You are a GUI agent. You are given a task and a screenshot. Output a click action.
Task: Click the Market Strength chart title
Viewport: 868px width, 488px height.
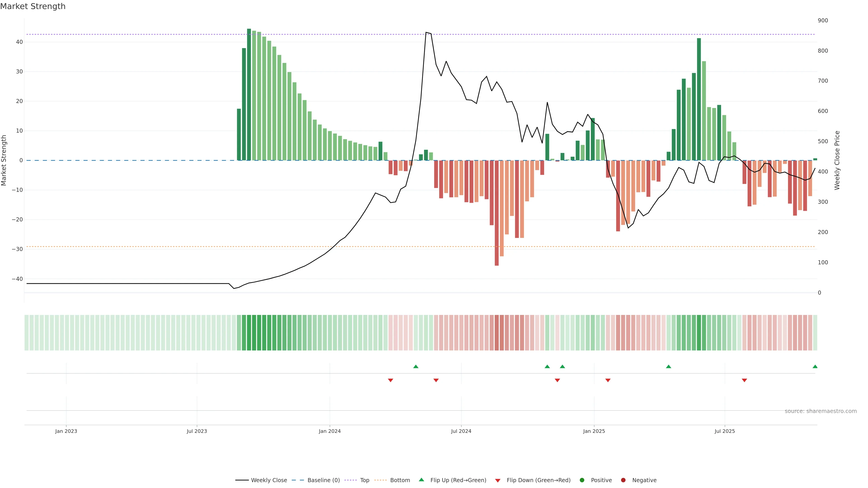click(x=33, y=6)
